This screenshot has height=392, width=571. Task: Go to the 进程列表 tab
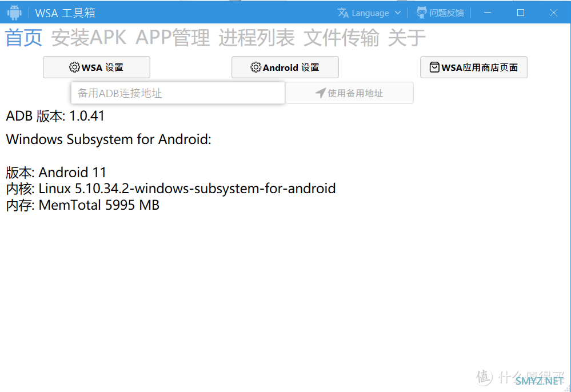click(x=257, y=38)
